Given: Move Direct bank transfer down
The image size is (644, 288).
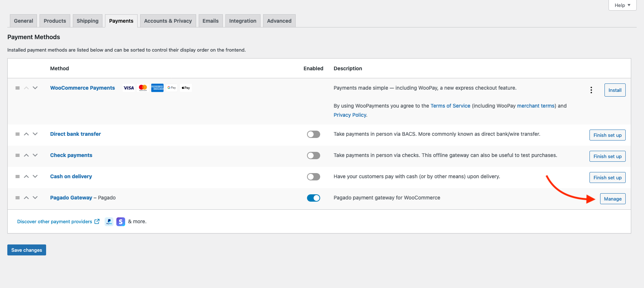Looking at the screenshot, I should click(x=35, y=134).
